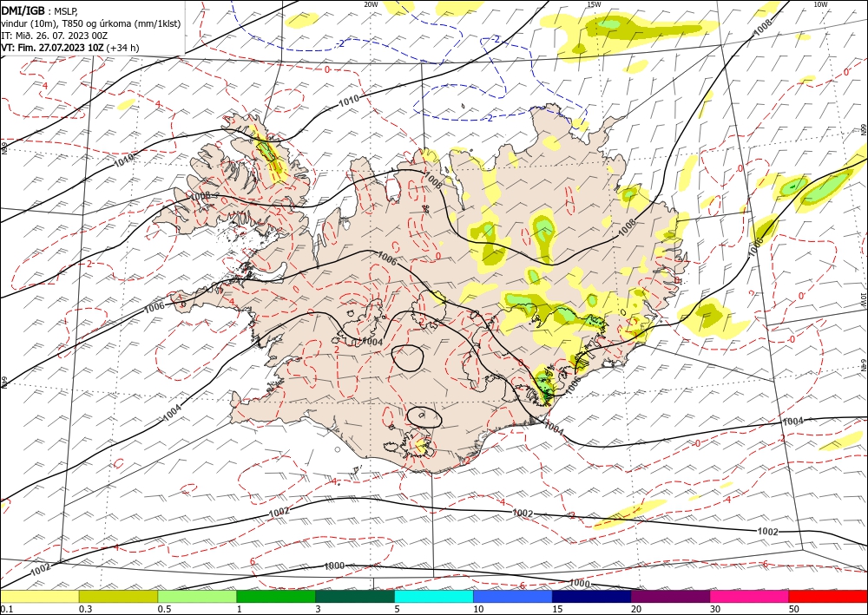Click the '50' legend value
Viewport: 868px width, 615px height.
point(794,609)
